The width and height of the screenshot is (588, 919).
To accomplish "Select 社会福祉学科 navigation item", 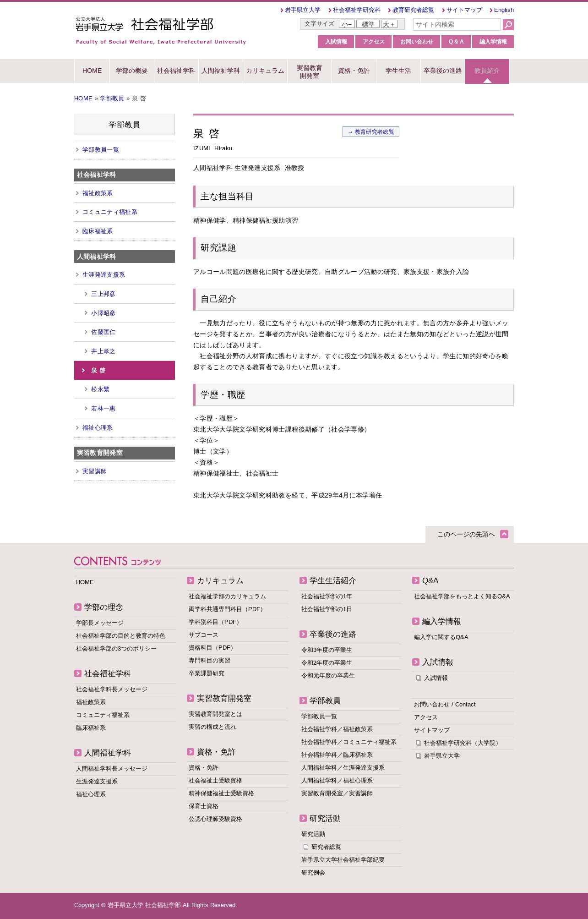I will click(x=176, y=71).
